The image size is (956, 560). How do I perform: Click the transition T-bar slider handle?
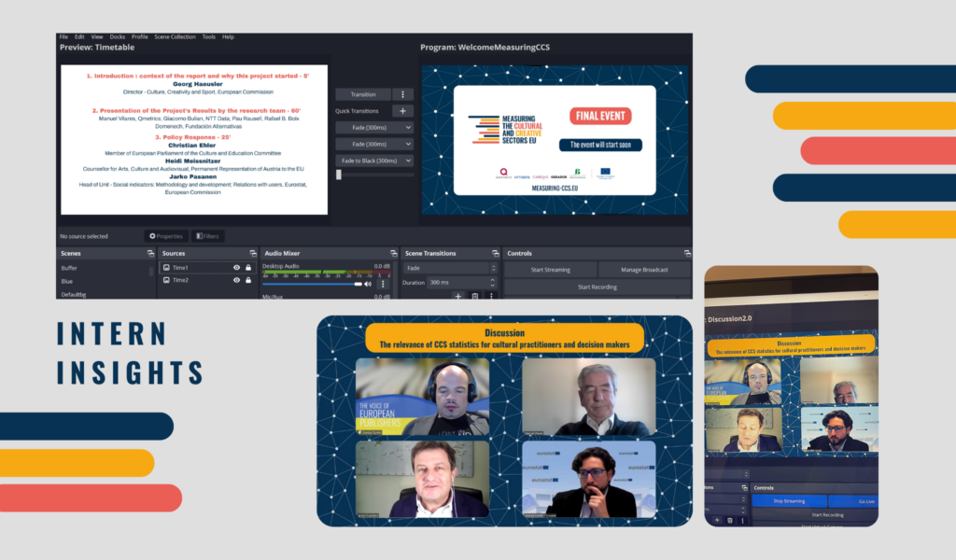(x=339, y=175)
